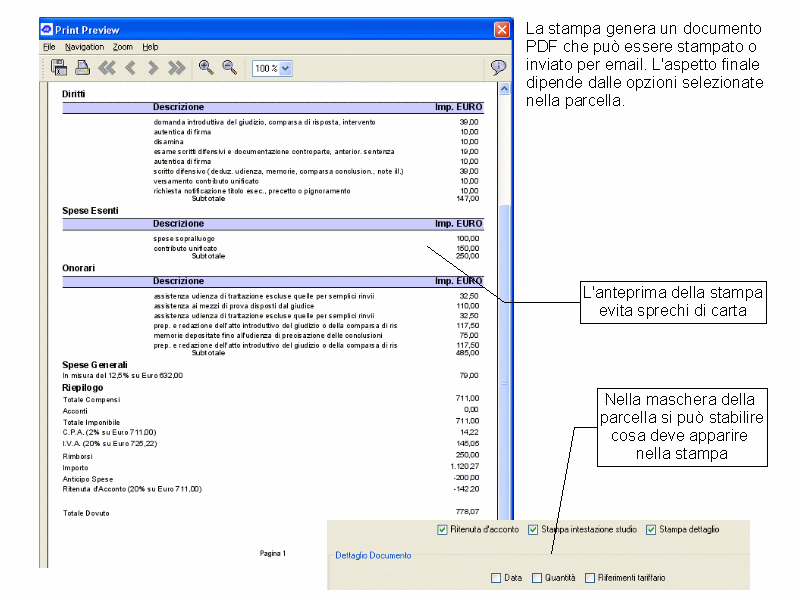
Task: Go to next page arrow
Action: [153, 68]
